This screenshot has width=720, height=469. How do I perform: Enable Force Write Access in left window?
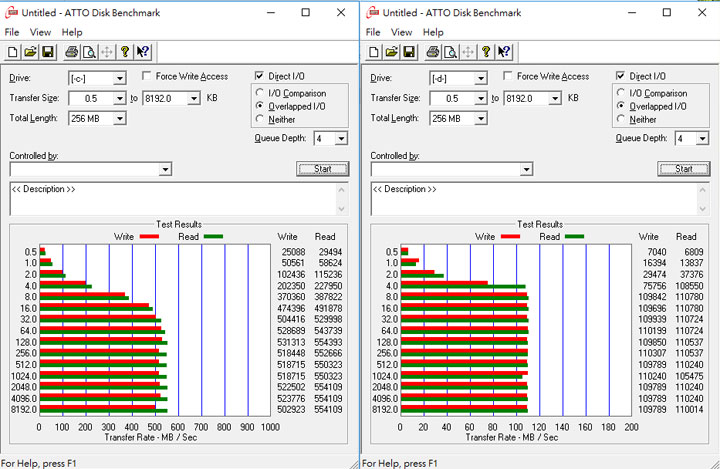click(x=148, y=77)
